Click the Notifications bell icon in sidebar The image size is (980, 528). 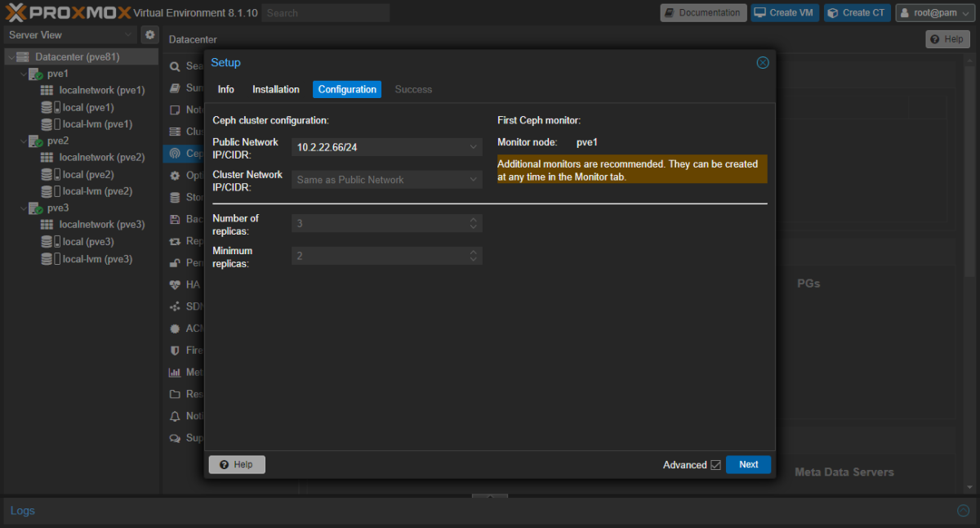pyautogui.click(x=175, y=416)
